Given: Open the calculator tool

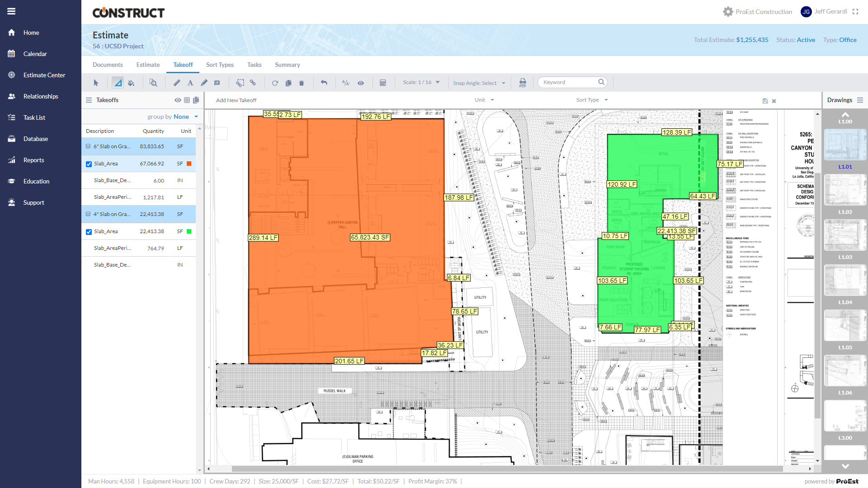Looking at the screenshot, I should (383, 83).
